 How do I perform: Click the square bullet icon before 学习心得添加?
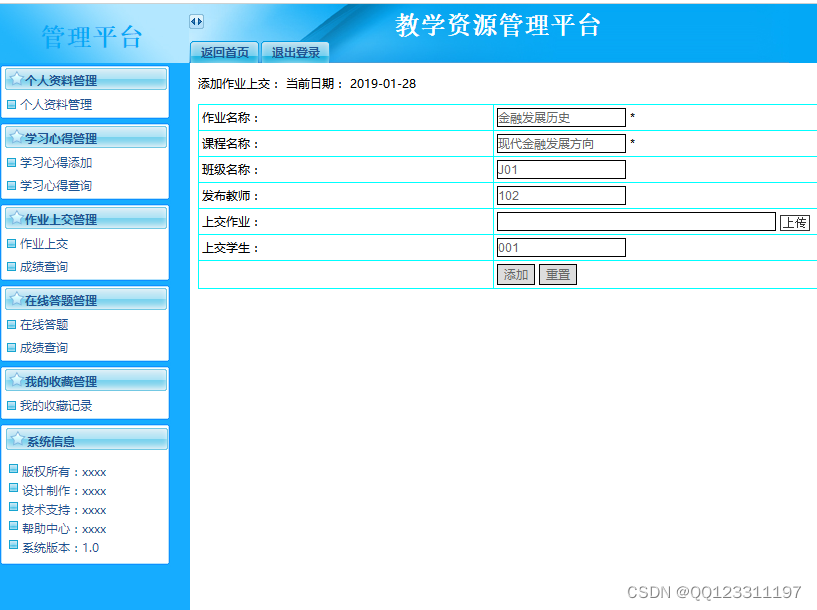click(x=11, y=163)
